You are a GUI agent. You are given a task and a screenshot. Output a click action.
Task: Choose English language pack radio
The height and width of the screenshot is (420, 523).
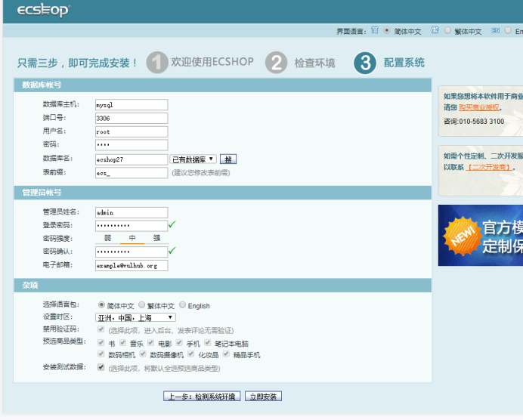click(182, 304)
